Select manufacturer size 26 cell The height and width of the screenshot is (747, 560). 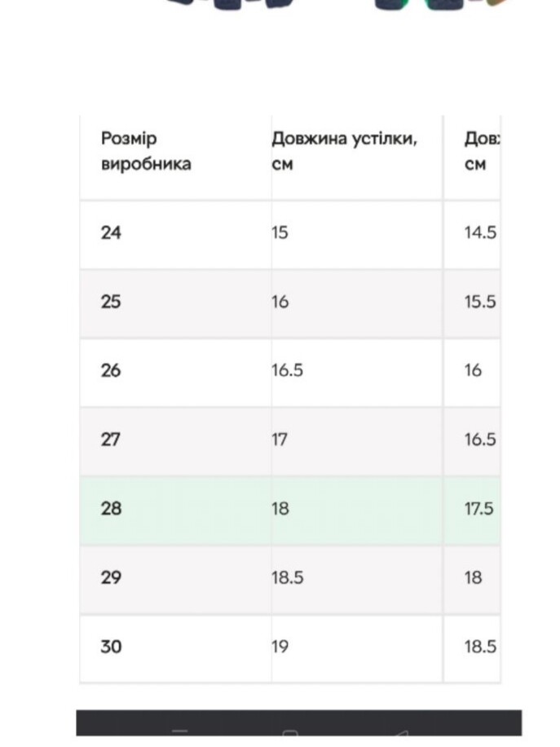[111, 370]
